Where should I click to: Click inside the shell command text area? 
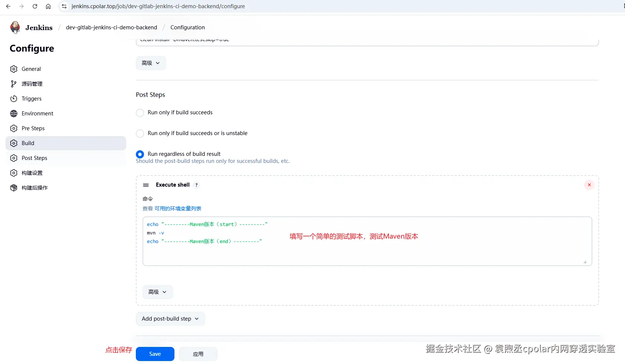(x=367, y=241)
